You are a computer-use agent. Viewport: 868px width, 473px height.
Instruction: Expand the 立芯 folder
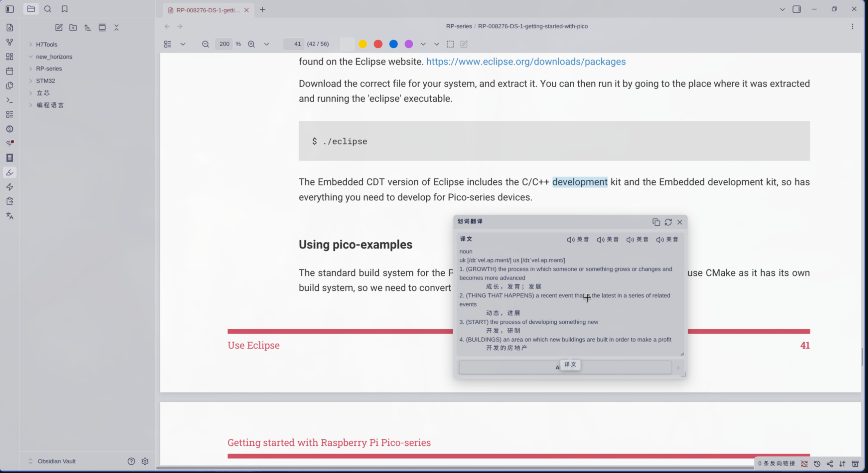pos(31,93)
